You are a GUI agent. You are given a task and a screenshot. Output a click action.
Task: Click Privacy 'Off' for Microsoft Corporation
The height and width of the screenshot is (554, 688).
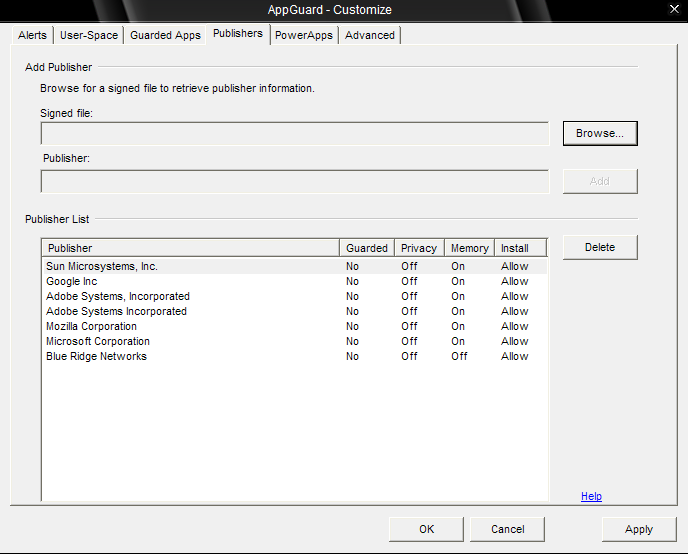409,341
